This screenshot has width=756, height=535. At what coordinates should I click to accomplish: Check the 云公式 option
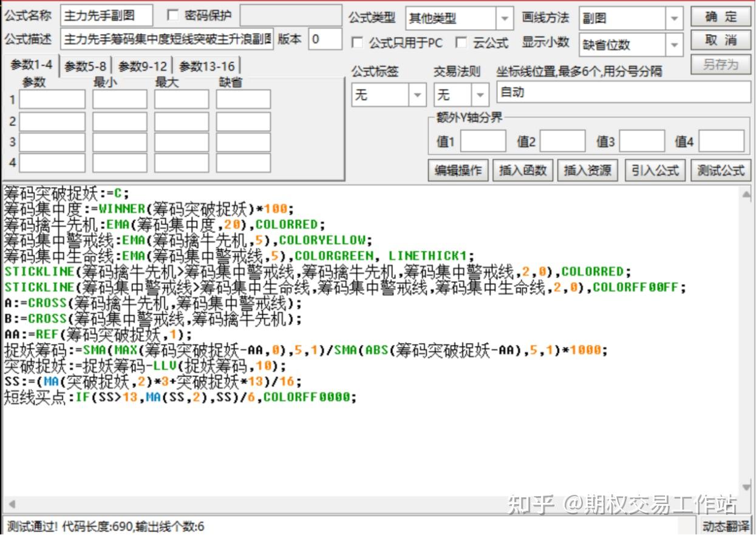point(462,43)
